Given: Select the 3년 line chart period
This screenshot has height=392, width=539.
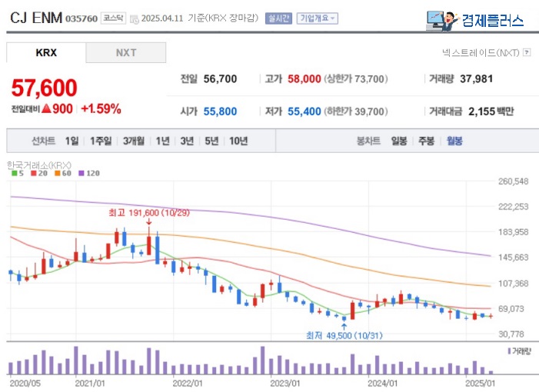Looking at the screenshot, I should click(x=187, y=141).
